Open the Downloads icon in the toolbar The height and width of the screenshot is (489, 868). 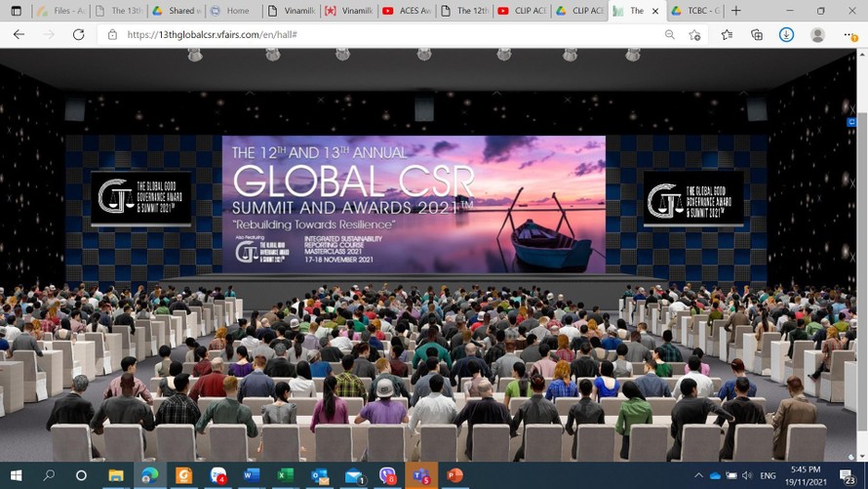point(786,34)
